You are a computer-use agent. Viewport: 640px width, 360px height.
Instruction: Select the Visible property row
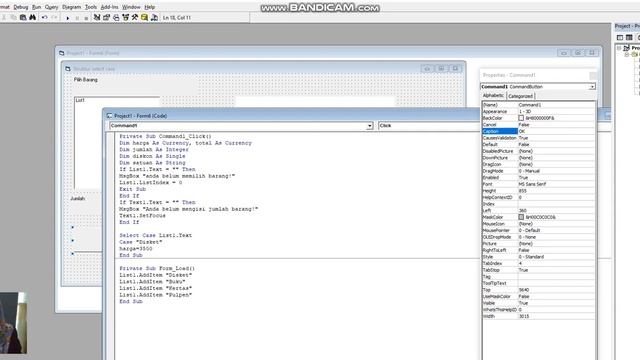(538, 303)
